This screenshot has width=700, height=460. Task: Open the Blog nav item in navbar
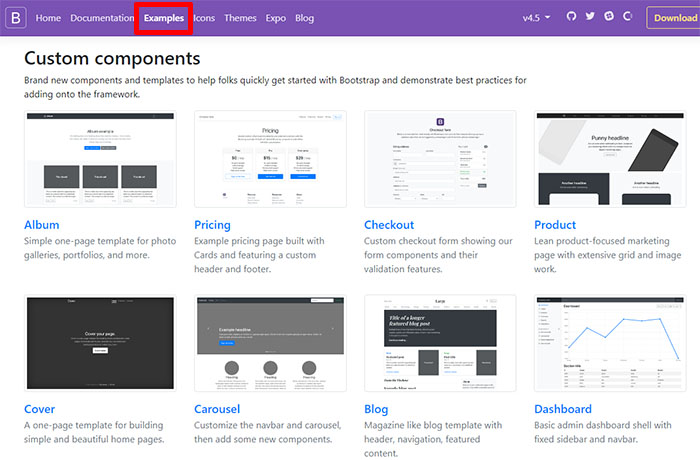pyautogui.click(x=304, y=18)
